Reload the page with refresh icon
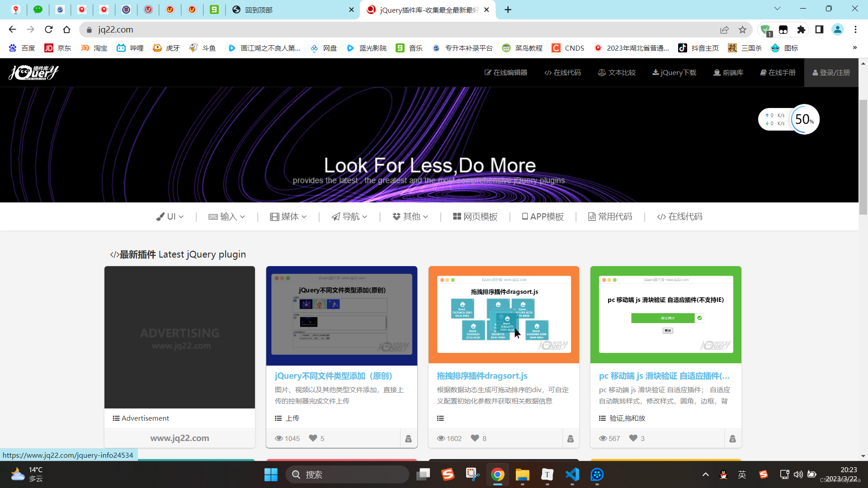 [49, 30]
